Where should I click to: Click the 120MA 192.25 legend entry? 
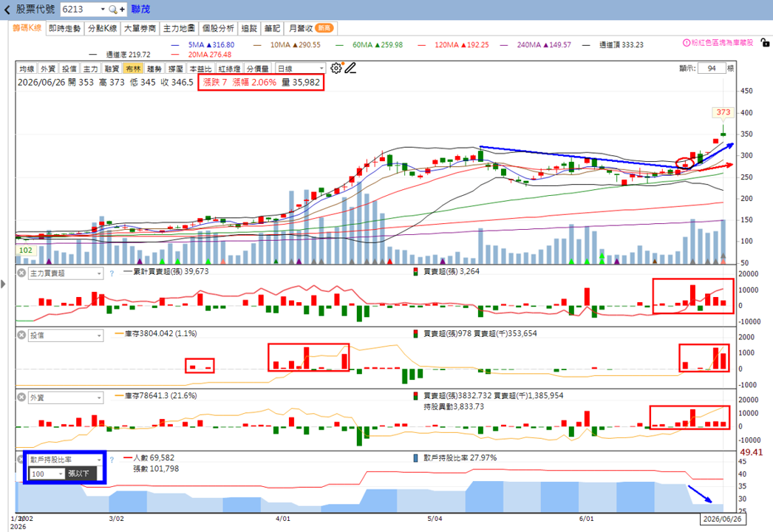click(x=454, y=45)
